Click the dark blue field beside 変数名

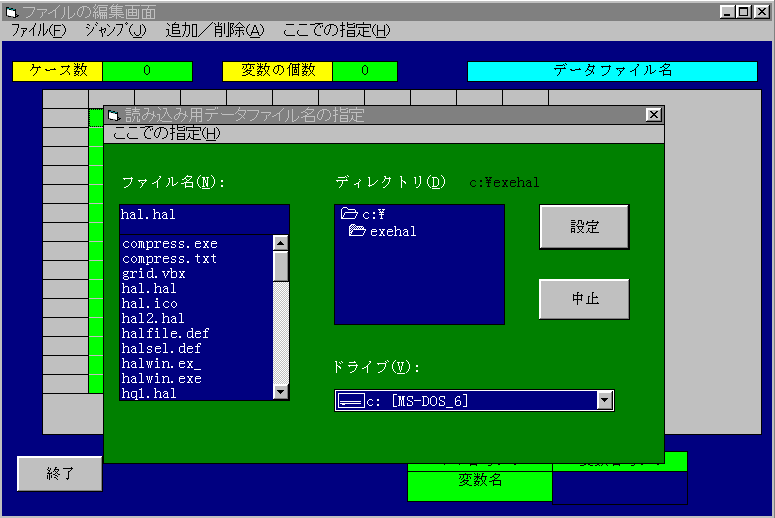619,487
